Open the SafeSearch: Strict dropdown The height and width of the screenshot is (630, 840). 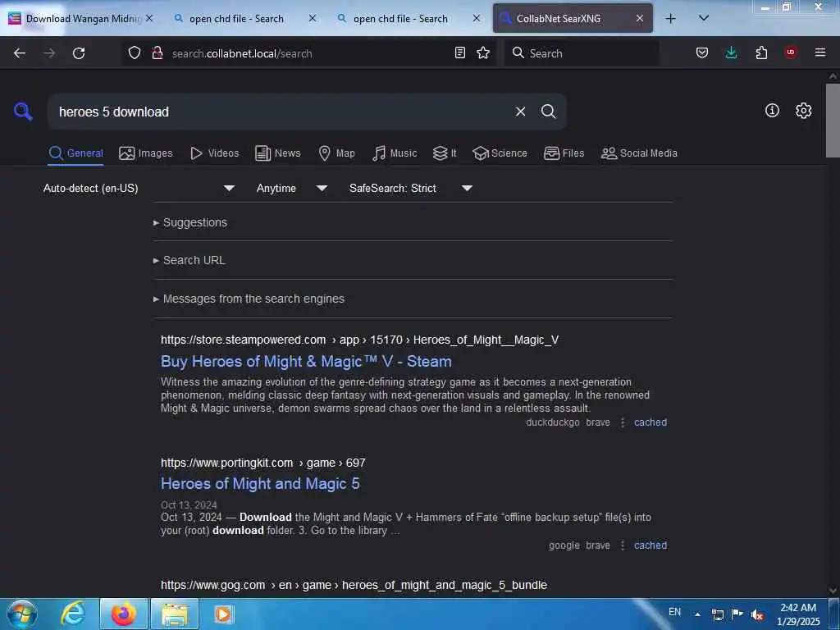pyautogui.click(x=410, y=188)
